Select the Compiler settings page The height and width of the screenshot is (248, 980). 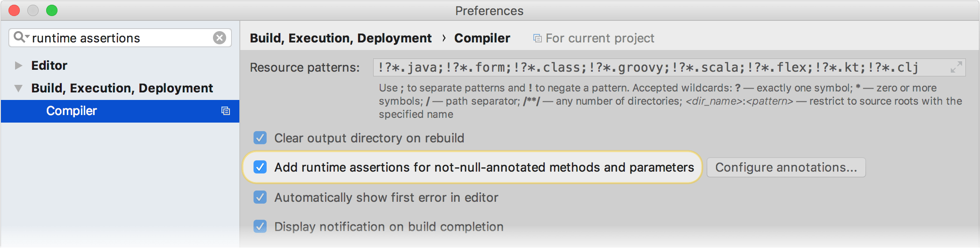click(72, 111)
